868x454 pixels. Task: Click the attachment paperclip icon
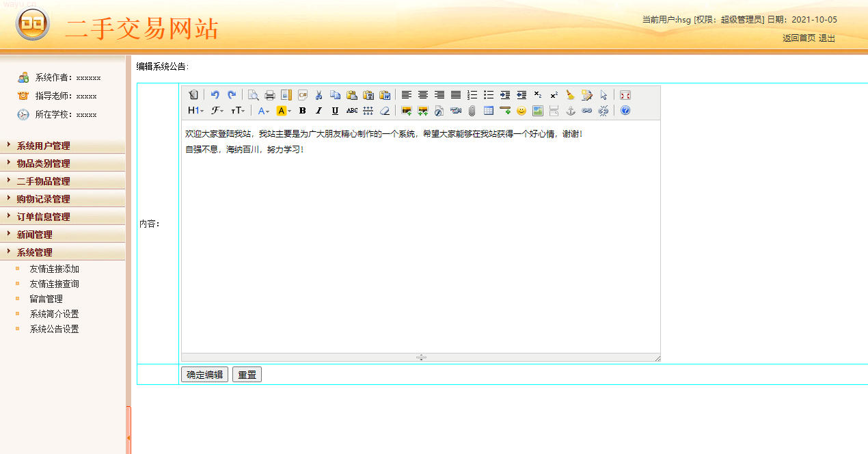point(472,111)
